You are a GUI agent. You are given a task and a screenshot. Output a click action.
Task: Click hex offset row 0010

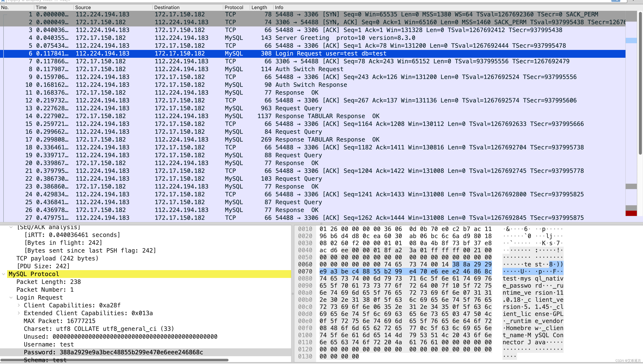(305, 229)
